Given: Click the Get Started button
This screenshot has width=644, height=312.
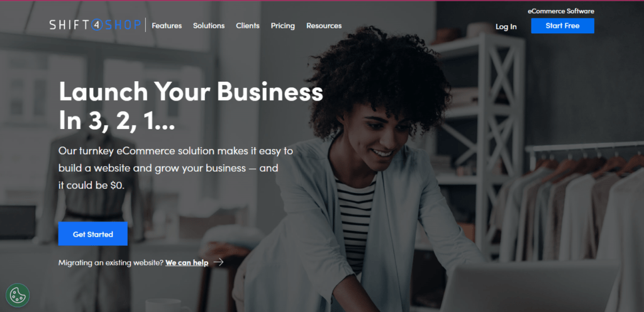Looking at the screenshot, I should [93, 234].
